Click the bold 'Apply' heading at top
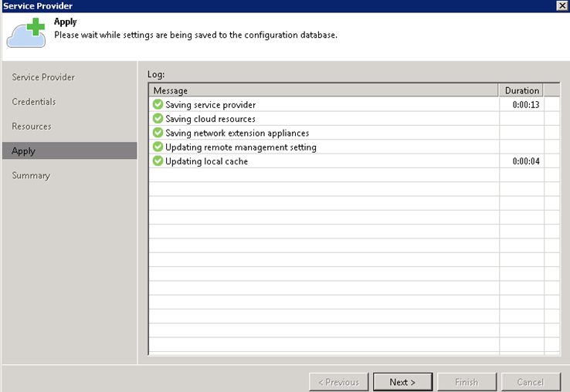This screenshot has height=392, width=570. click(66, 22)
